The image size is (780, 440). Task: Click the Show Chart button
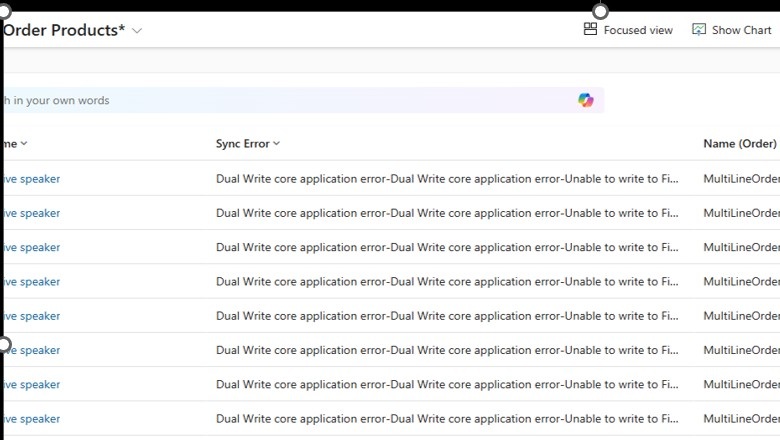[732, 30]
